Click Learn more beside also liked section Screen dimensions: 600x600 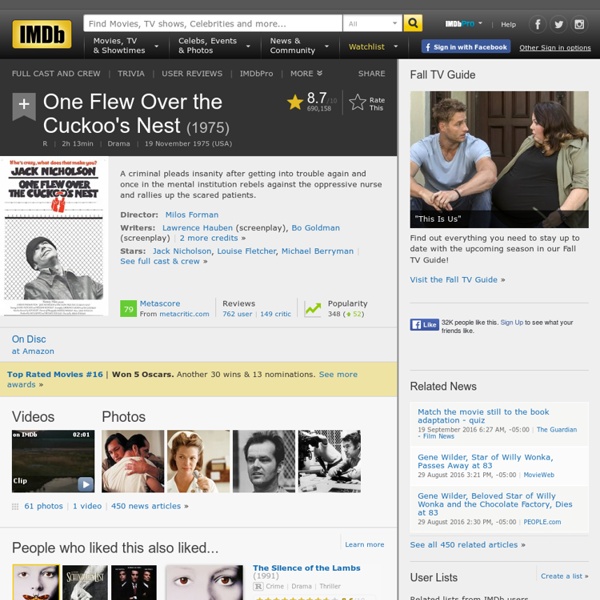365,545
